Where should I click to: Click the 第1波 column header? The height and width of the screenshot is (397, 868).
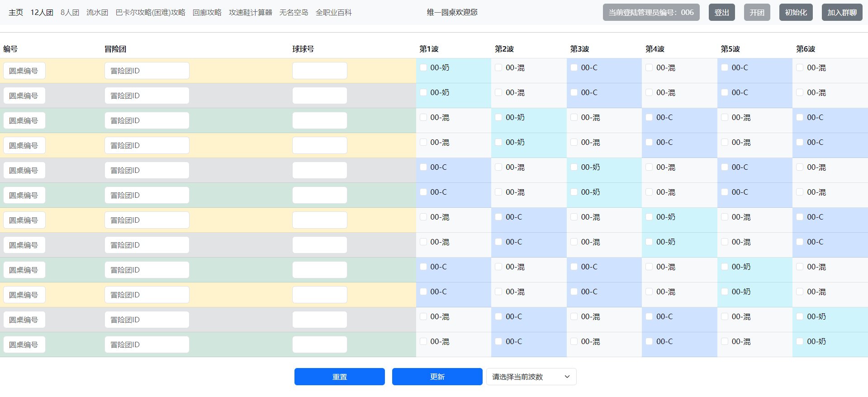pyautogui.click(x=429, y=49)
